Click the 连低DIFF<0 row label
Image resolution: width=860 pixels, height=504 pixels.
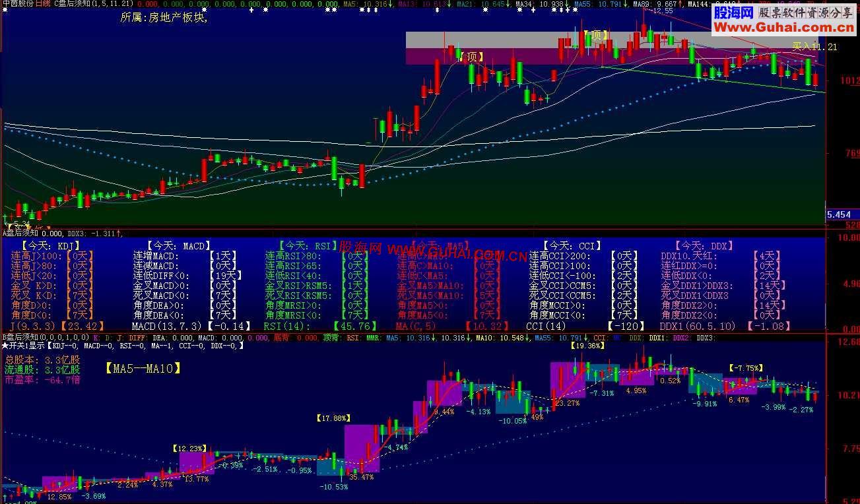tap(161, 276)
